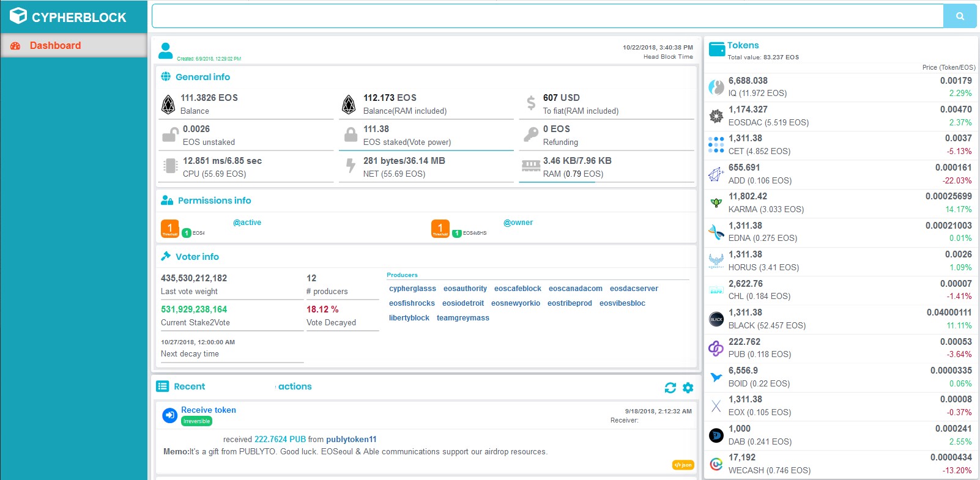Click the Tokens wallet icon
This screenshot has width=980, height=480.
(x=717, y=50)
